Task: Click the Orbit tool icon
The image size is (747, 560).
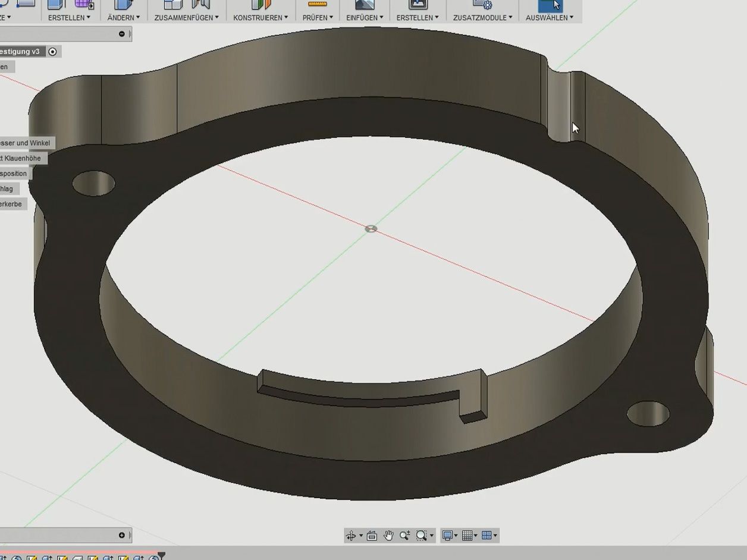Action: click(351, 536)
